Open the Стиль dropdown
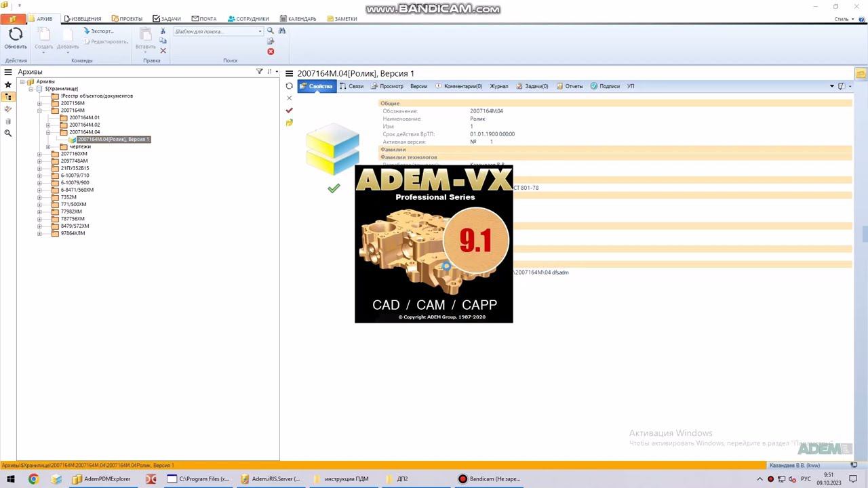This screenshot has height=488, width=868. click(x=843, y=19)
